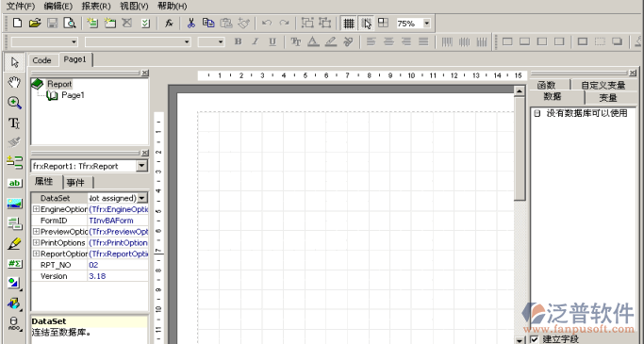
Task: Click the font color button
Action: pyautogui.click(x=313, y=41)
